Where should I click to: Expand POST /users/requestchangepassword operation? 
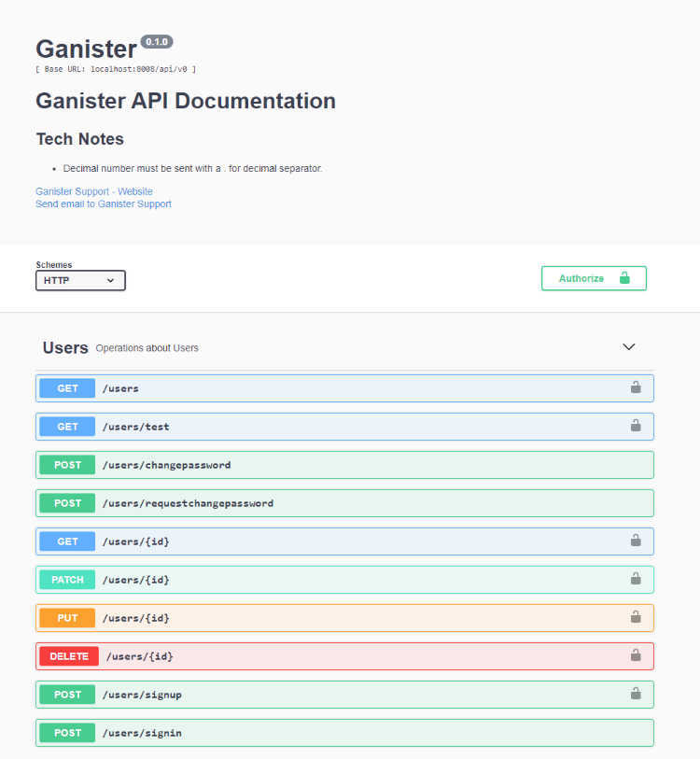344,503
